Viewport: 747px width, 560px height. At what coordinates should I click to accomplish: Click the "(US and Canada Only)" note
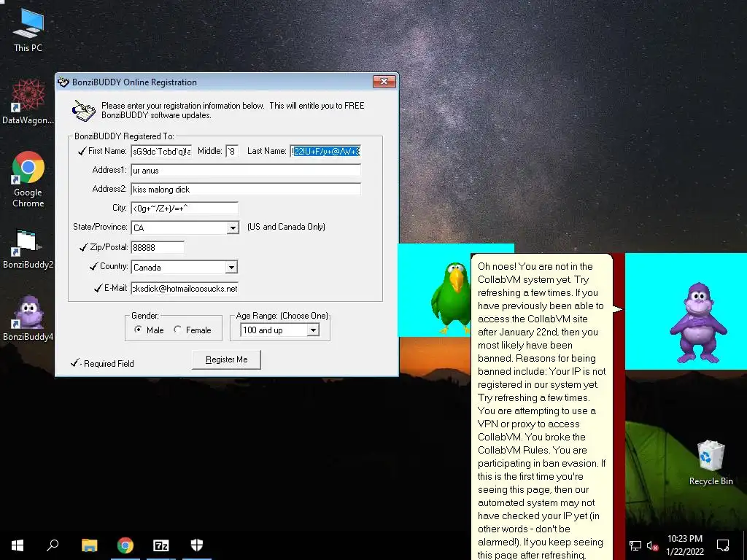pos(286,227)
